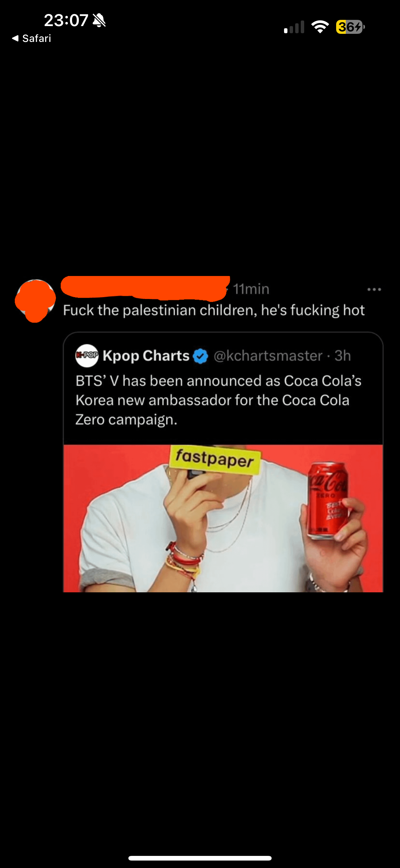Tap the redacted user avatar
400x868 pixels.
[x=35, y=300]
